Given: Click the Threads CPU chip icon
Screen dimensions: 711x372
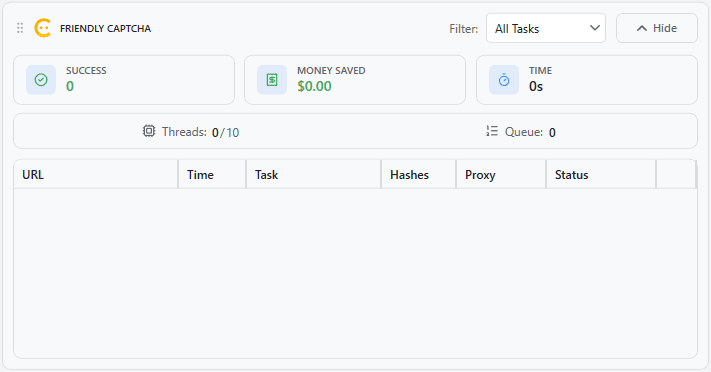Looking at the screenshot, I should (149, 131).
